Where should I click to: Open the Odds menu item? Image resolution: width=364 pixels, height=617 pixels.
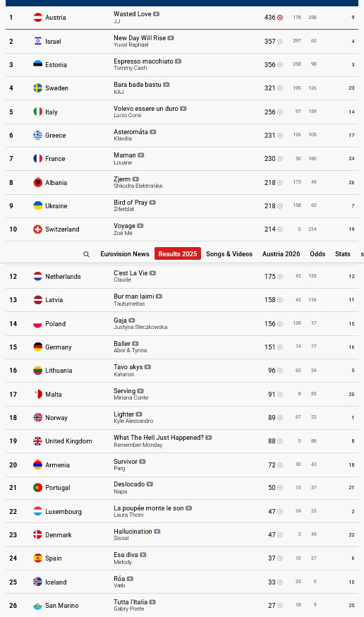[317, 254]
